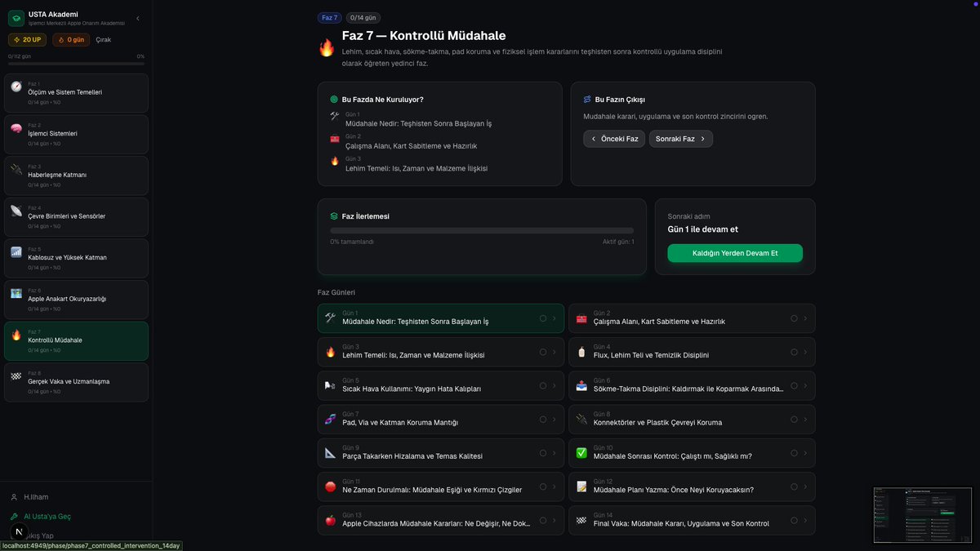
Task: Toggle completion circle for Gün 8 Konnektörler
Action: [794, 420]
